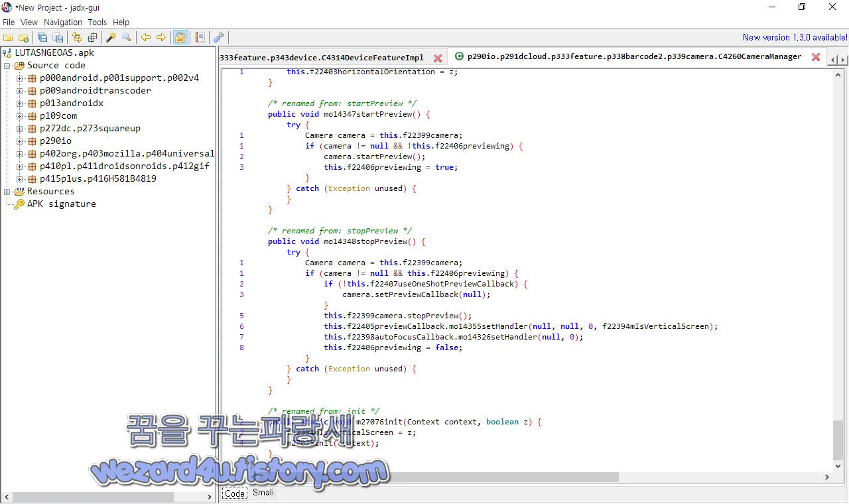Expand the p109com package
Viewport: 849px width, 504px height.
click(x=20, y=115)
